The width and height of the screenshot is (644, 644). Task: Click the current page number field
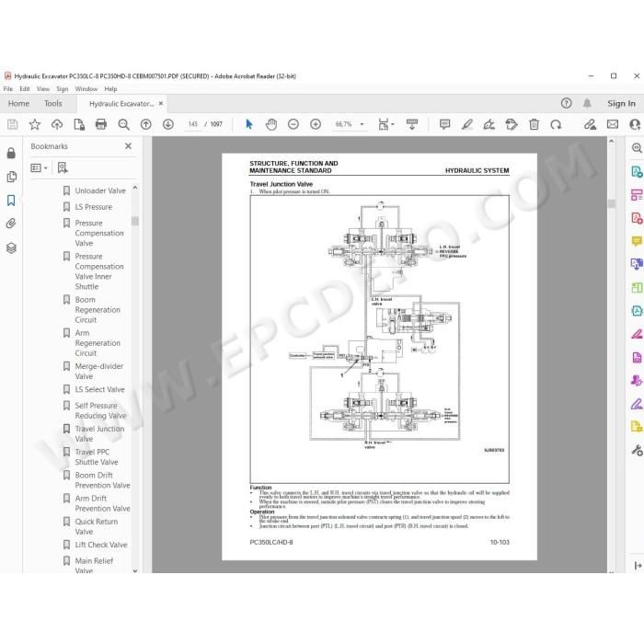tap(193, 124)
